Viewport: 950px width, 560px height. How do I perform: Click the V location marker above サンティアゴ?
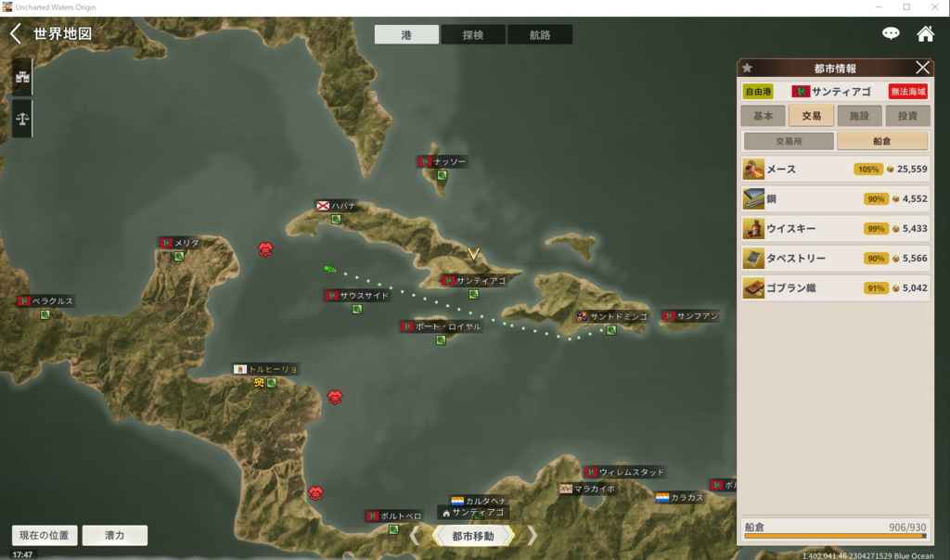474,254
